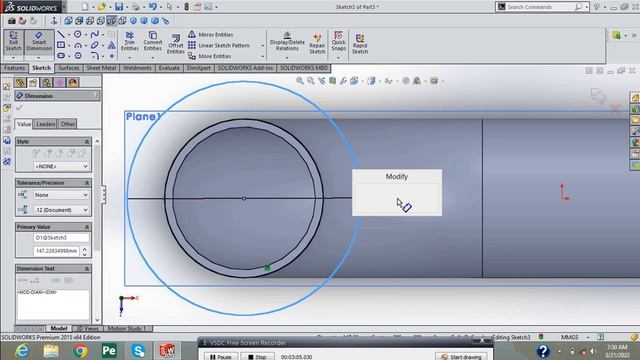640x360 pixels.
Task: Open the Leaders tab in Dimension panel
Action: pyautogui.click(x=45, y=124)
